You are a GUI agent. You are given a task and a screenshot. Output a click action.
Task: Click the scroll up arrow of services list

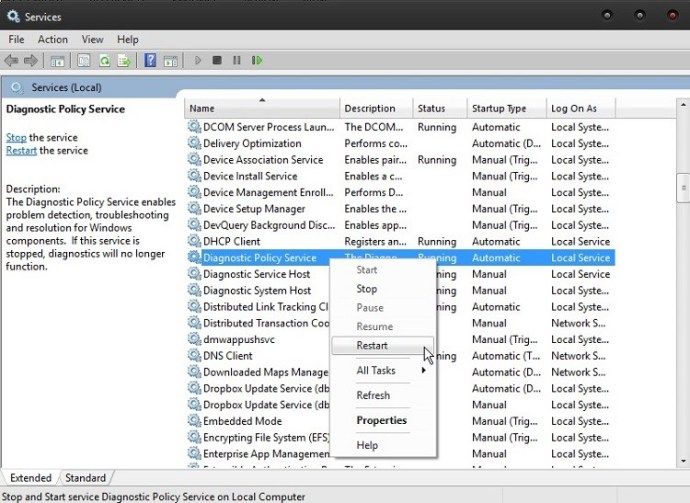683,105
